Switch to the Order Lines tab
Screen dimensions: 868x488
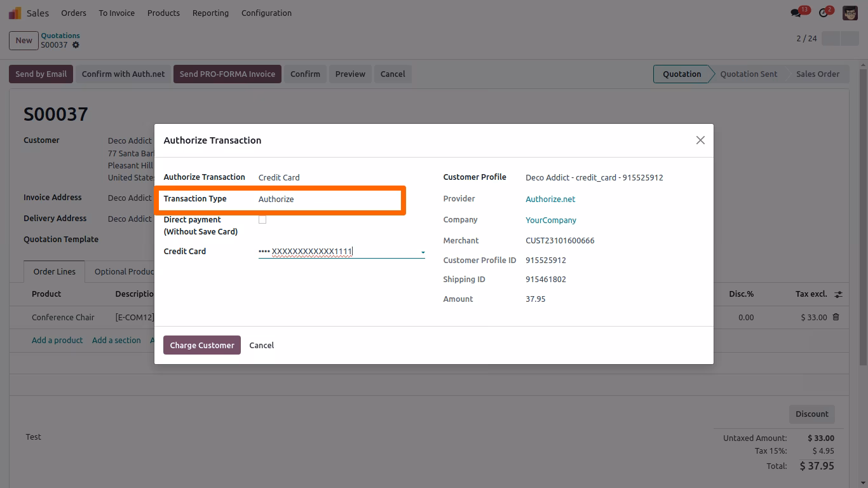coord(54,271)
